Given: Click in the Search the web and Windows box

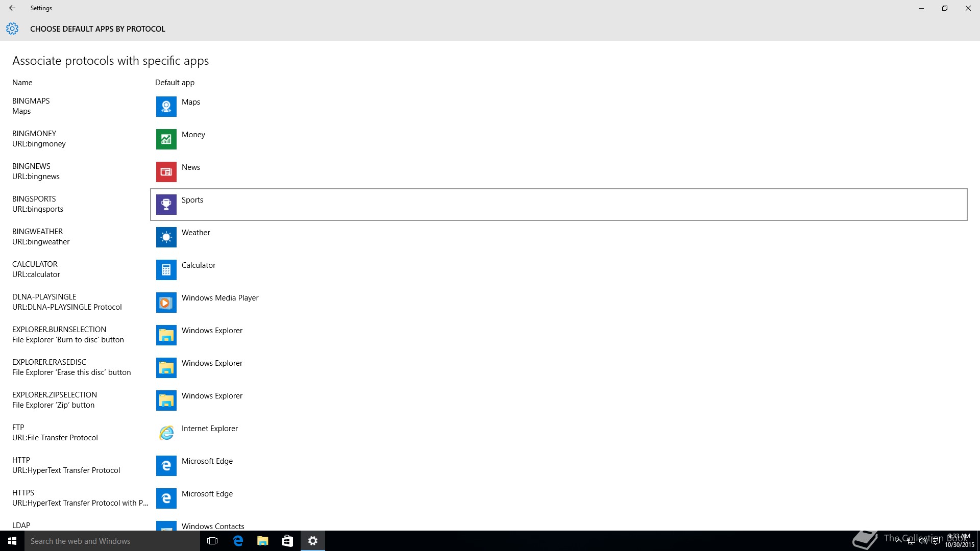Looking at the screenshot, I should point(112,541).
